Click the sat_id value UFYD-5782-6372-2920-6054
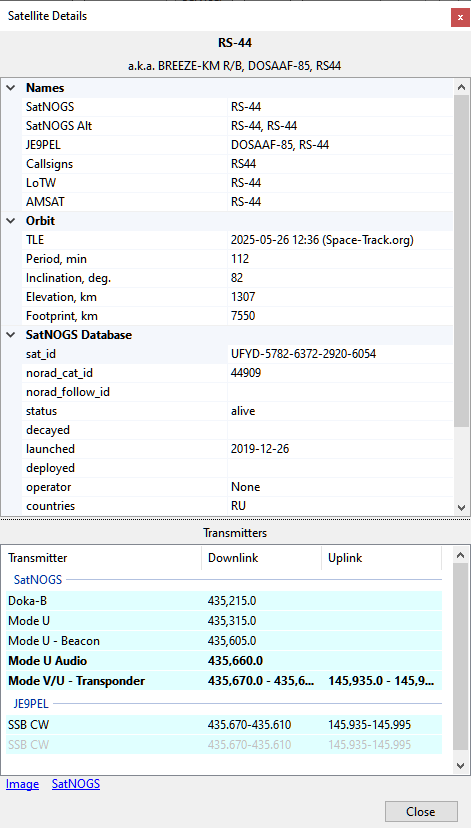Screen dimensions: 473x828 pyautogui.click(x=303, y=354)
